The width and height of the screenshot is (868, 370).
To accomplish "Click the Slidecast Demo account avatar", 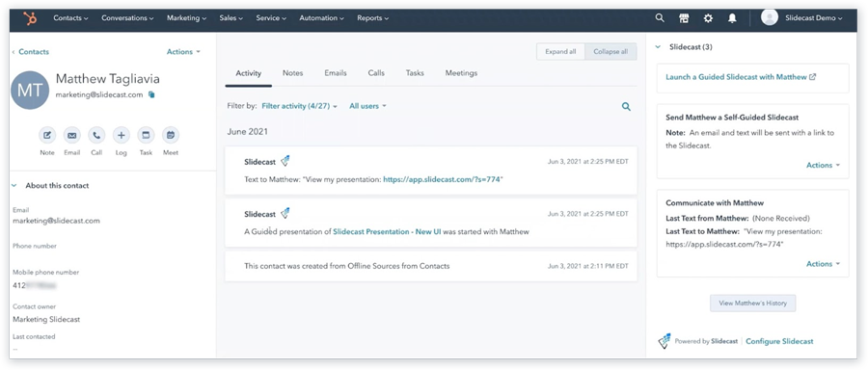I will [770, 17].
